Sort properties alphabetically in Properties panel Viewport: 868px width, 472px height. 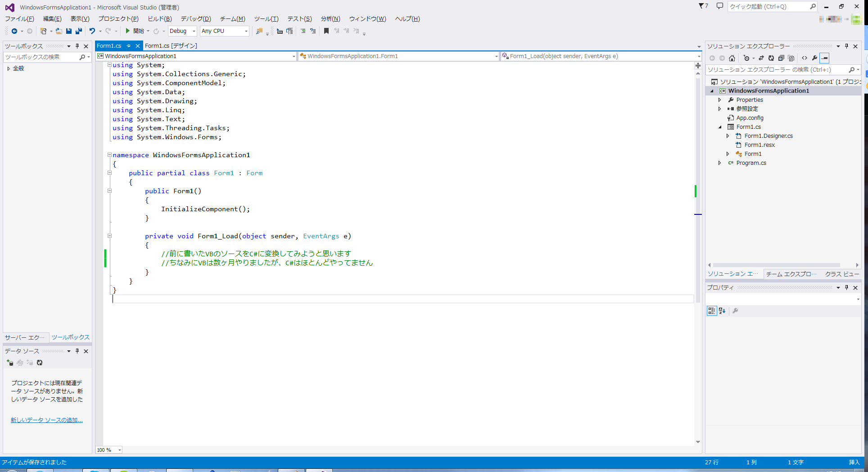coord(722,311)
